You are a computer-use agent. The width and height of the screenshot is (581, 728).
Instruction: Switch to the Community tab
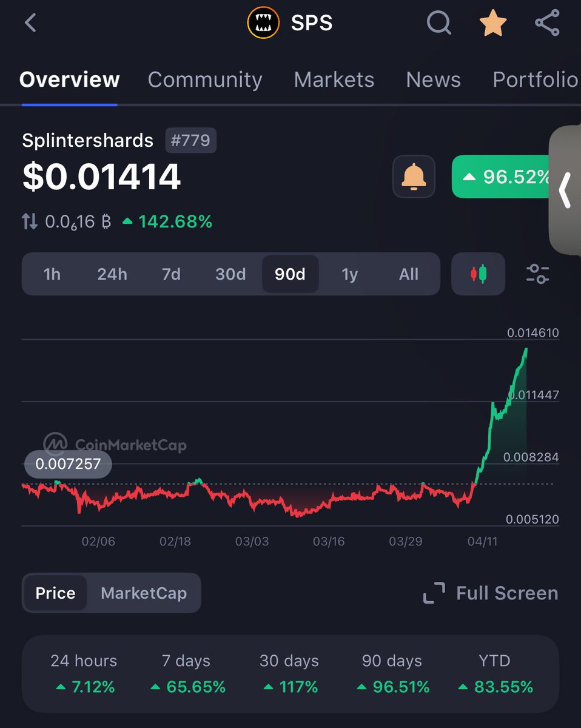pyautogui.click(x=205, y=79)
